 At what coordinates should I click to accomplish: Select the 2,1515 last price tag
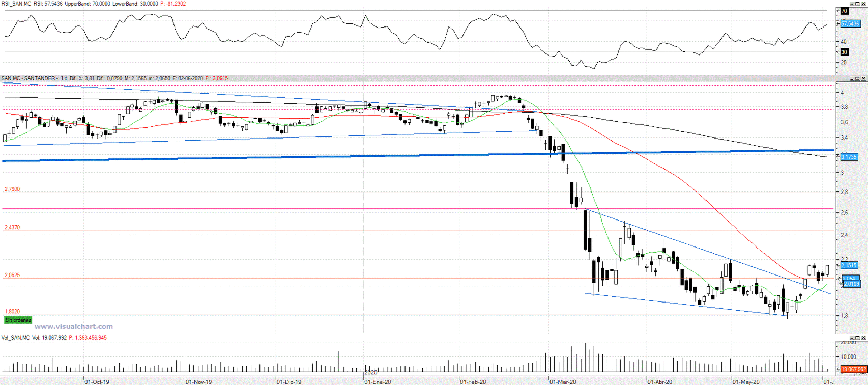849,265
